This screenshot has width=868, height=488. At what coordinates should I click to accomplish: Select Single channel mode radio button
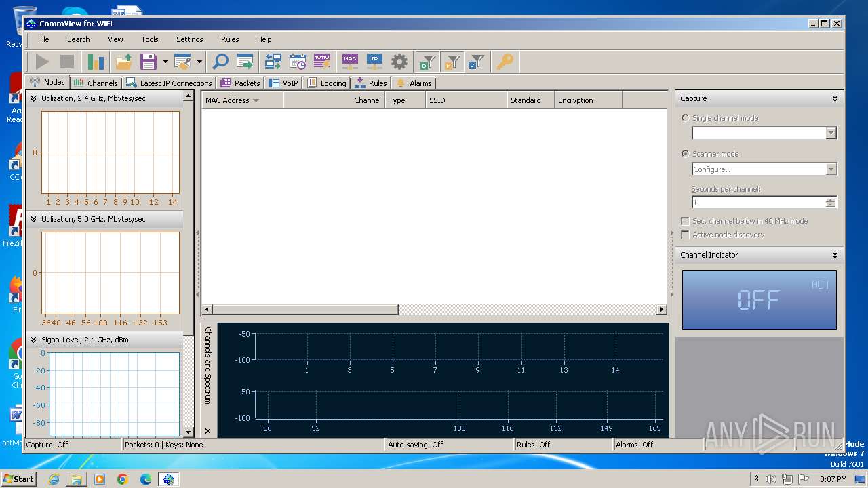tap(685, 118)
